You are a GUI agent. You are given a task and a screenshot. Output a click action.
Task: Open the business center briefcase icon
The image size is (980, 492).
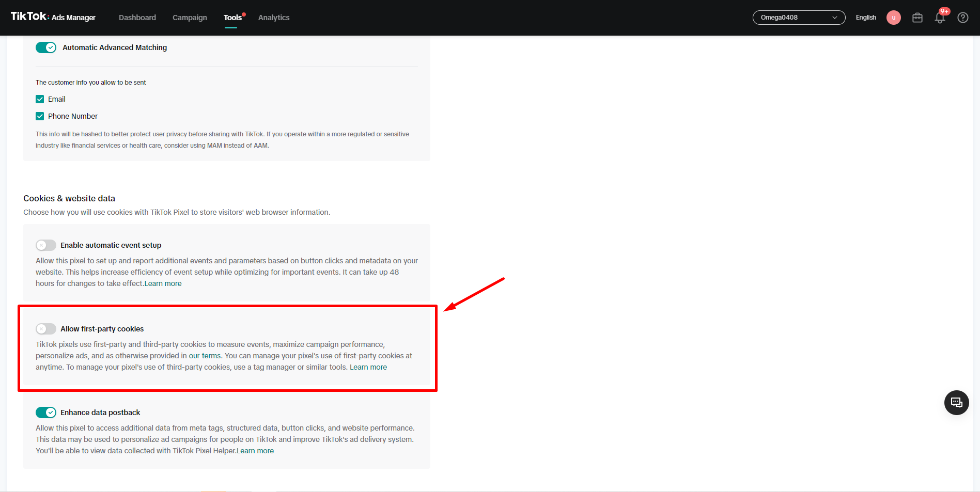[917, 18]
